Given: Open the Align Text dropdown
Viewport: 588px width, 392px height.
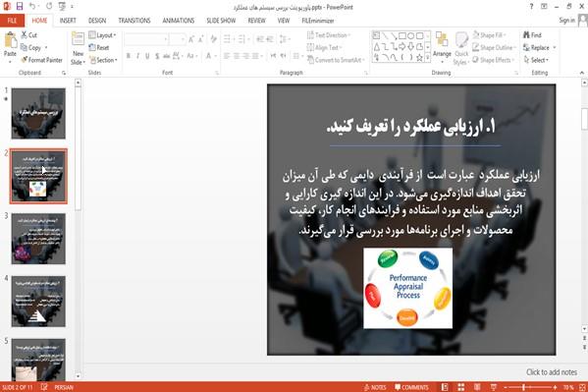Looking at the screenshot, I should [324, 48].
